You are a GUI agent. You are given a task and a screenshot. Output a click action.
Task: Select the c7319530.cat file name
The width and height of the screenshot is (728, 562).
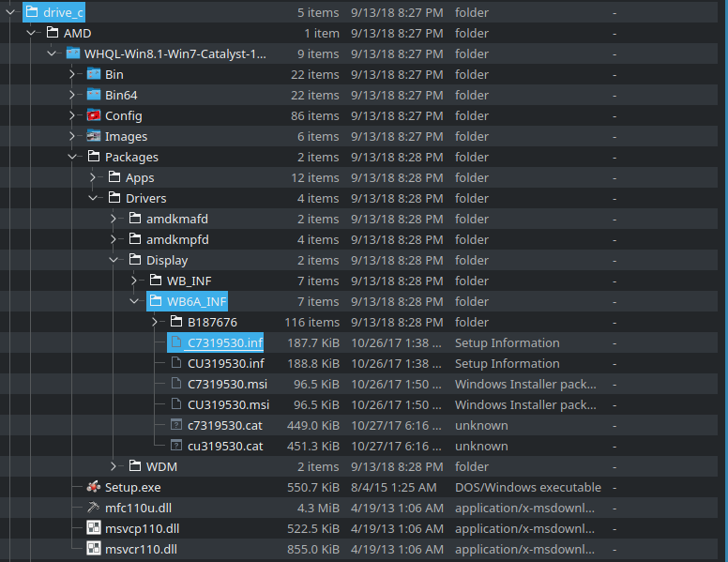coord(225,425)
